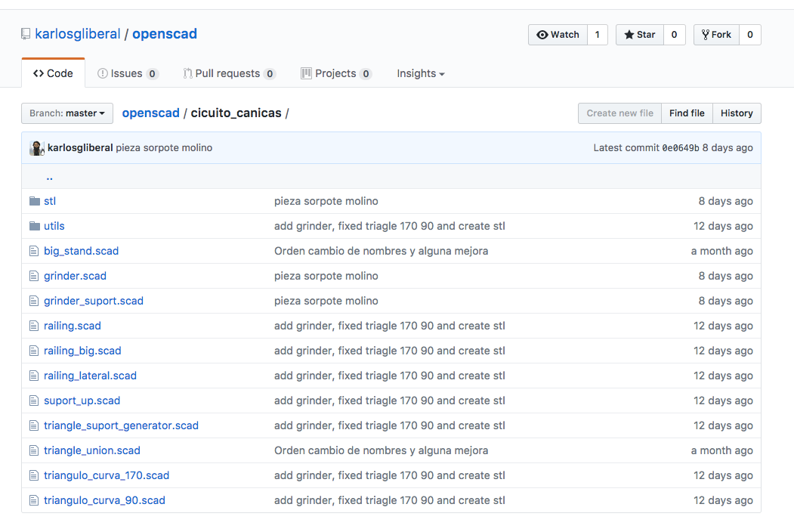Click the repository book icon beside karlosgliberal
The width and height of the screenshot is (794, 532).
26,35
